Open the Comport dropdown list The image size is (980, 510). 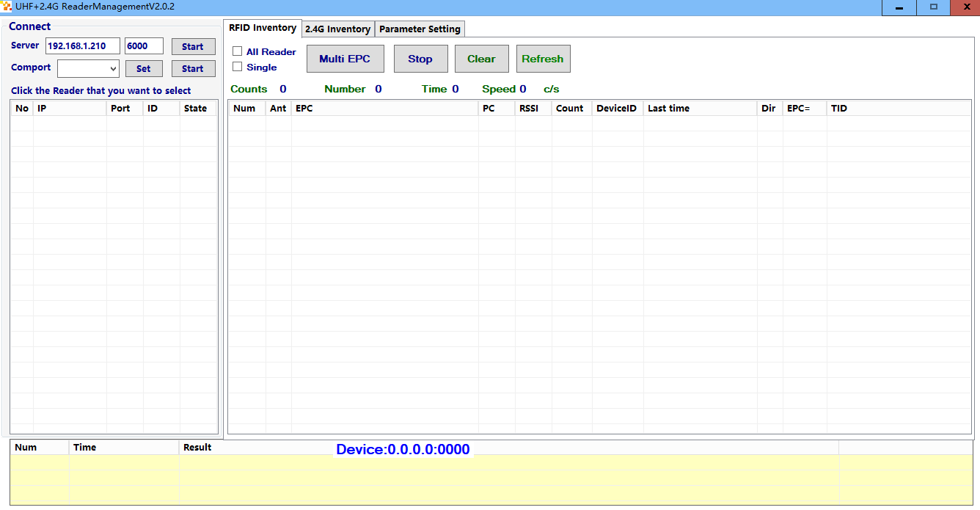[113, 69]
